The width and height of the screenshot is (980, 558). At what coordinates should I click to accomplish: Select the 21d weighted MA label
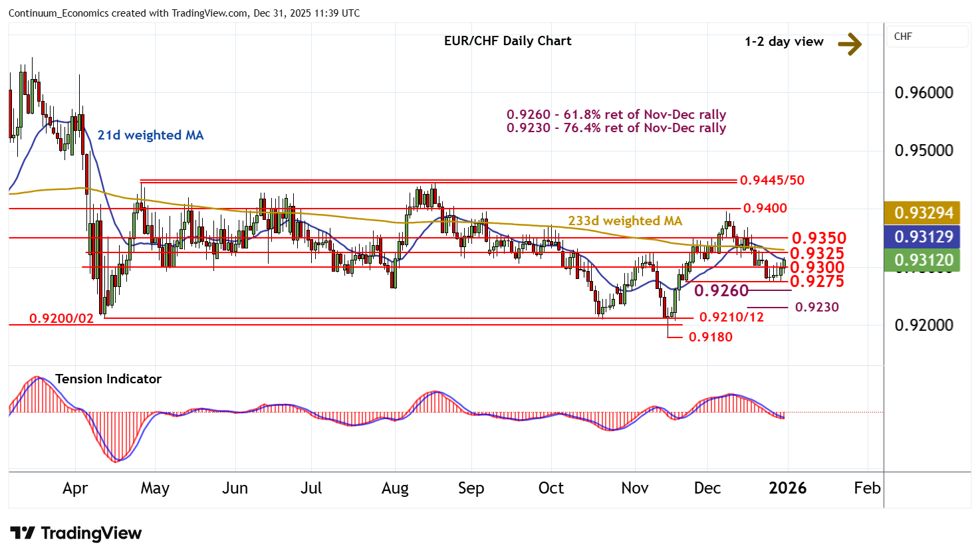coord(150,136)
